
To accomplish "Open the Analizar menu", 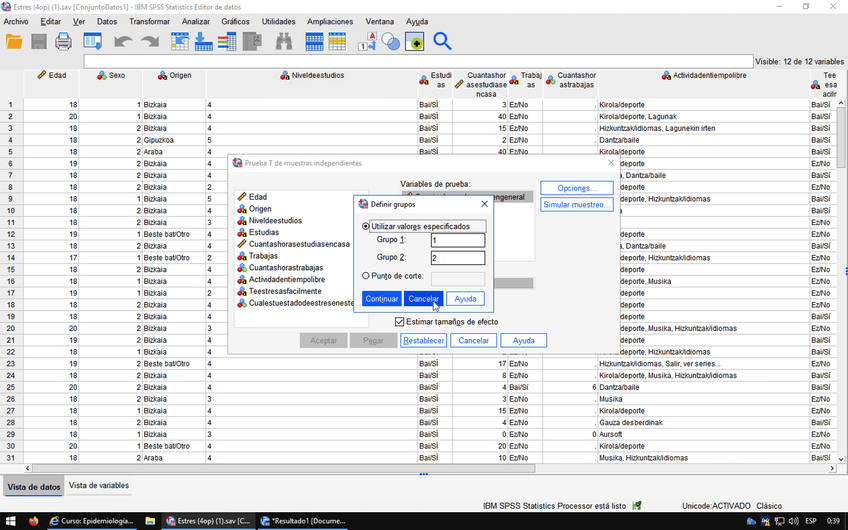I will (x=195, y=21).
